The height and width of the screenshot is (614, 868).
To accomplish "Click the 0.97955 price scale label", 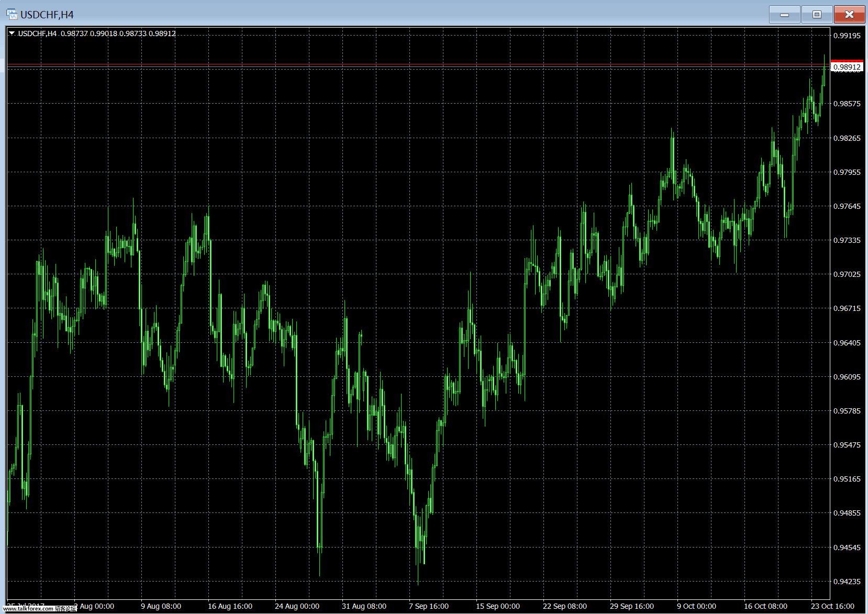I will coord(847,172).
